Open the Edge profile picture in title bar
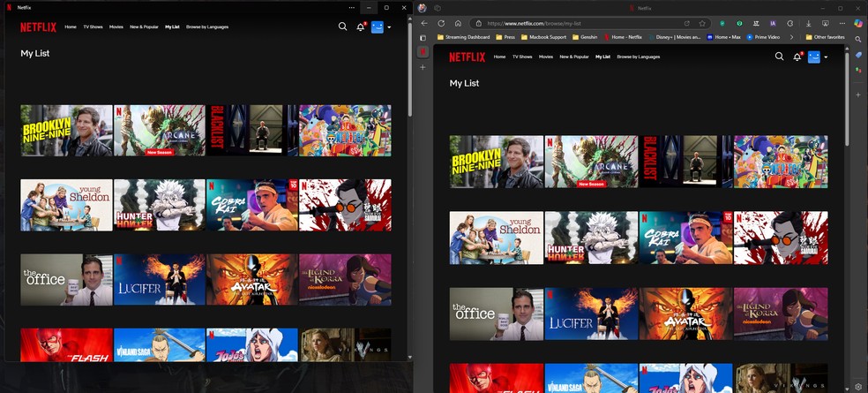The width and height of the screenshot is (868, 393). pos(422,8)
